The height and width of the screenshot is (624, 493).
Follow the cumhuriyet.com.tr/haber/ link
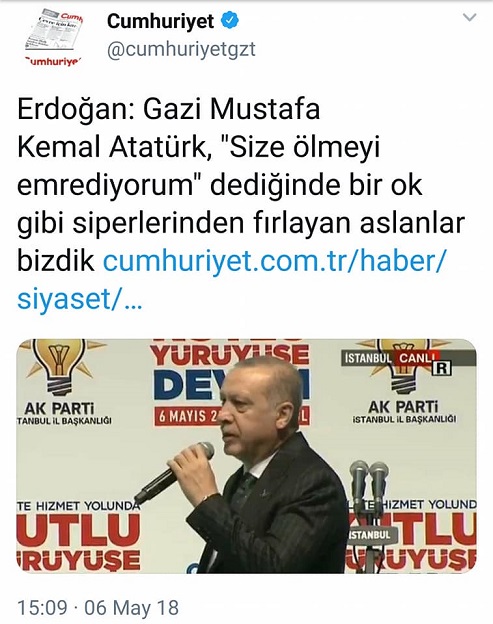tap(275, 261)
